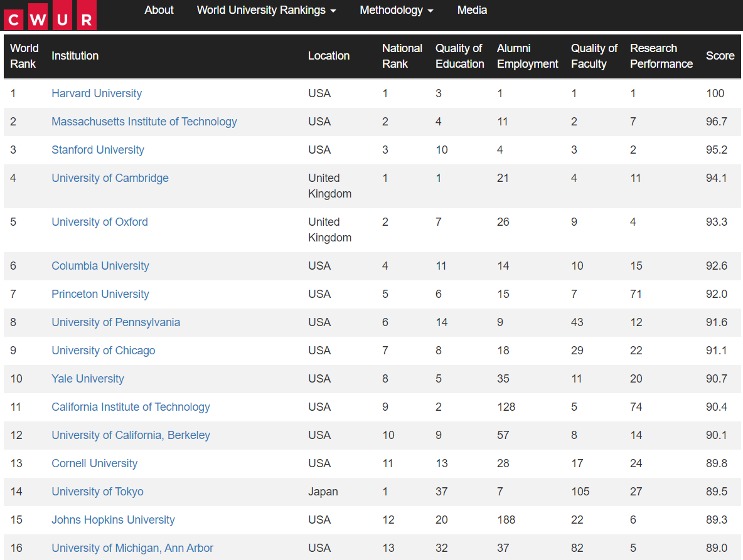Click United Kingdom in Cambridge row
The height and width of the screenshot is (560, 743).
point(330,186)
